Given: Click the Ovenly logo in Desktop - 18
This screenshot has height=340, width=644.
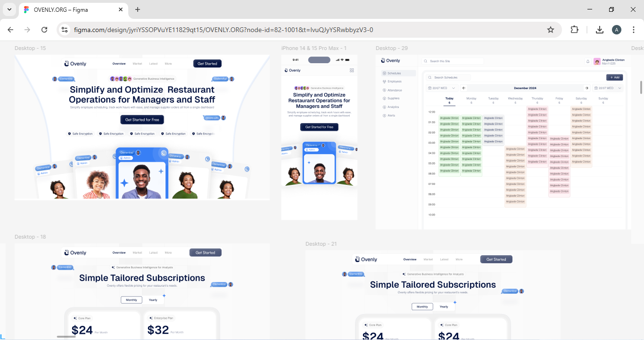Looking at the screenshot, I should click(75, 253).
